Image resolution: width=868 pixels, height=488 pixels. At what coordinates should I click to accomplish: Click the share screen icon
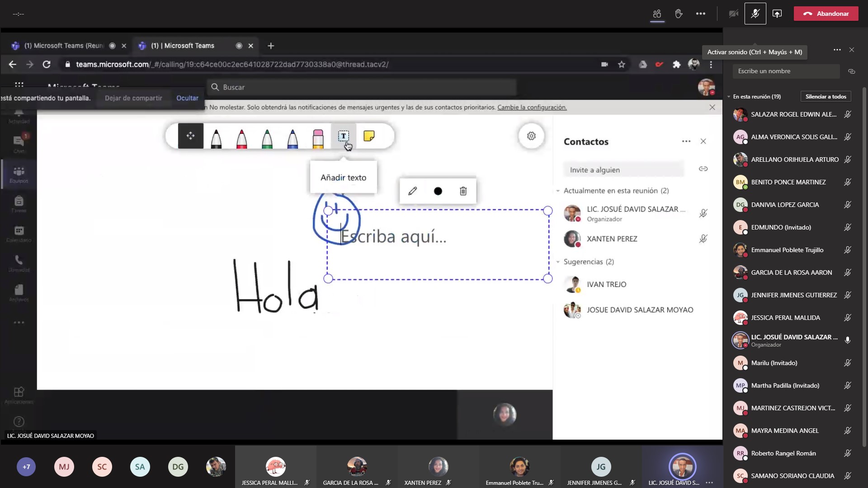777,14
